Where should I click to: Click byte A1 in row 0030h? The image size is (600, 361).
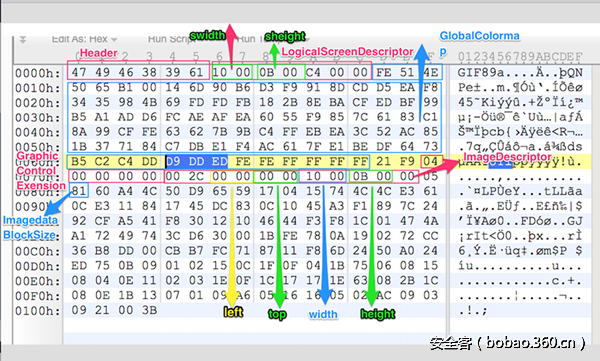[x=102, y=117]
